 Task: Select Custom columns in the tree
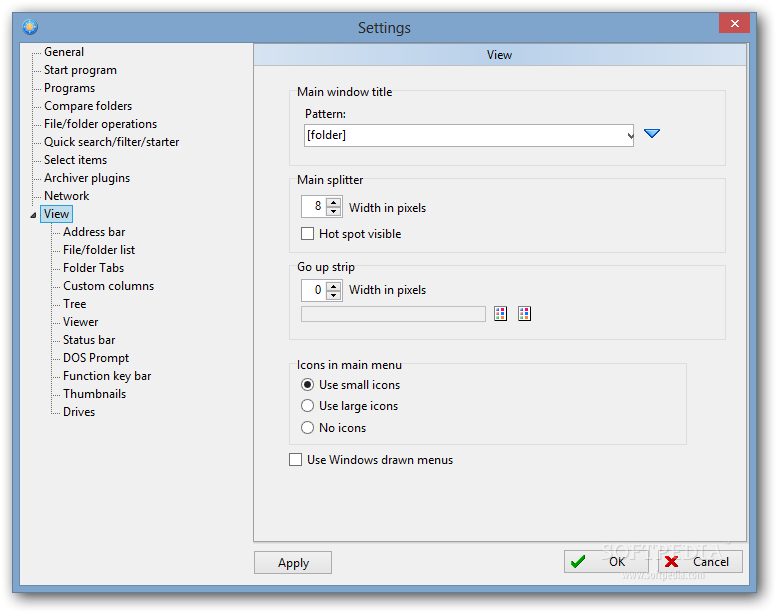108,286
